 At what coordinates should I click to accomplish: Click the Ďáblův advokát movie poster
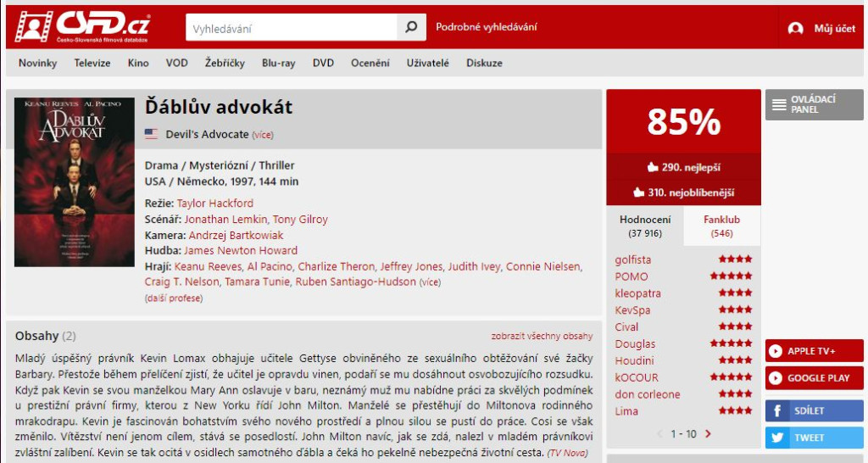pyautogui.click(x=75, y=182)
